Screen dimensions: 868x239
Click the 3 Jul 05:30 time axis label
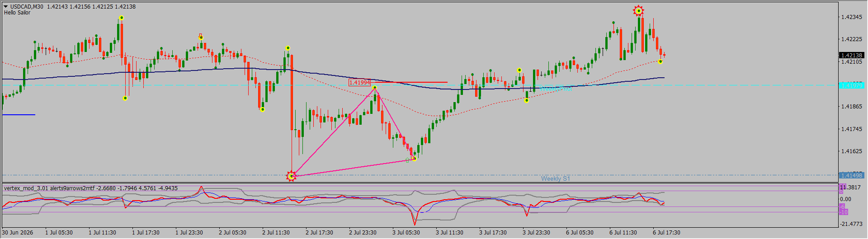pos(406,233)
